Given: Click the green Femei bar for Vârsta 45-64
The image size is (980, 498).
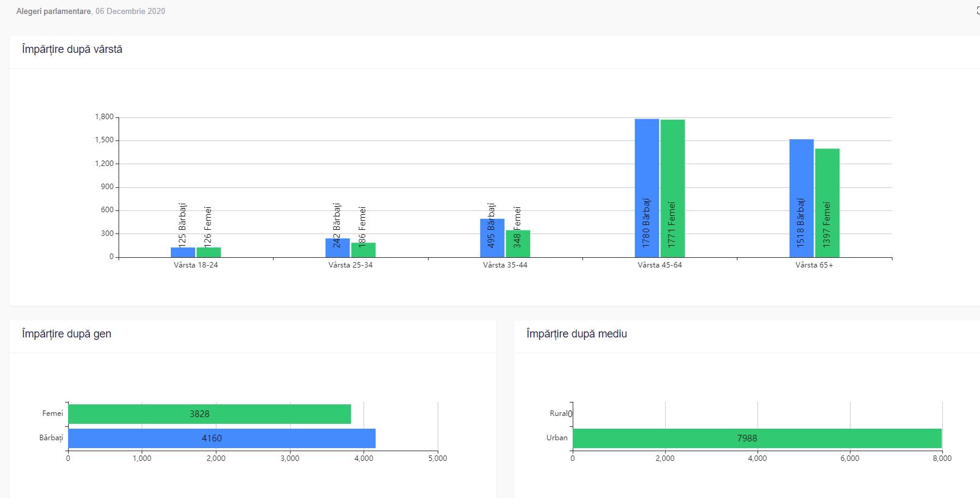Looking at the screenshot, I should pos(672,188).
